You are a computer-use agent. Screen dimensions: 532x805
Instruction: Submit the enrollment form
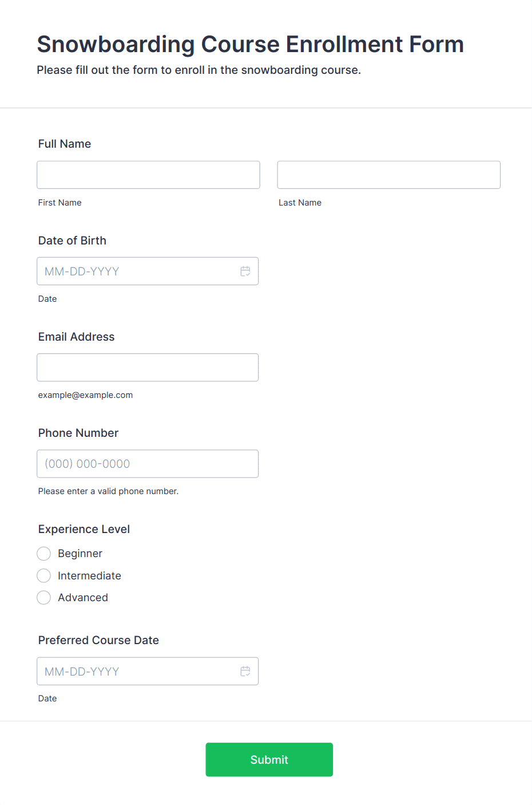(x=269, y=760)
